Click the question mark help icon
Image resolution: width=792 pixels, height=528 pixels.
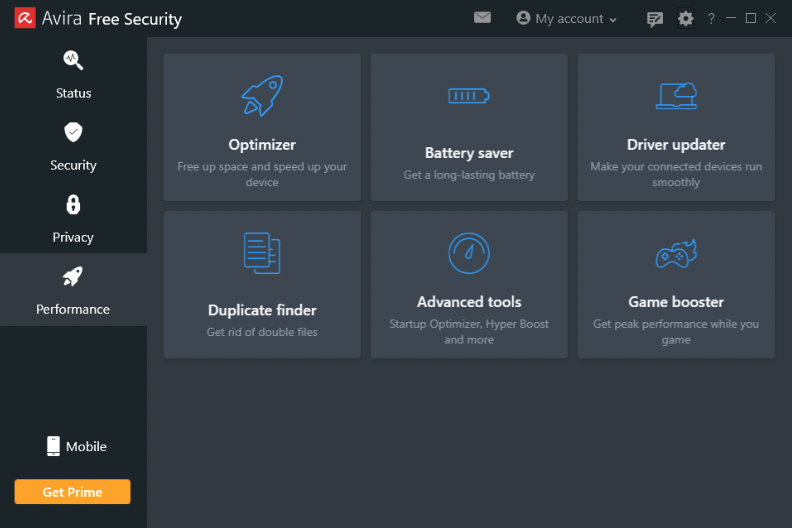click(711, 19)
